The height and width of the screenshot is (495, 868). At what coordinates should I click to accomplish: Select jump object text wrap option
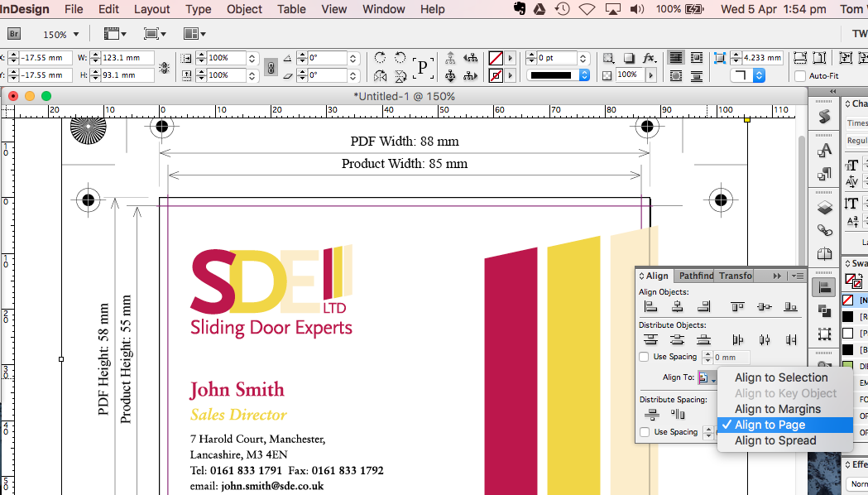point(697,76)
